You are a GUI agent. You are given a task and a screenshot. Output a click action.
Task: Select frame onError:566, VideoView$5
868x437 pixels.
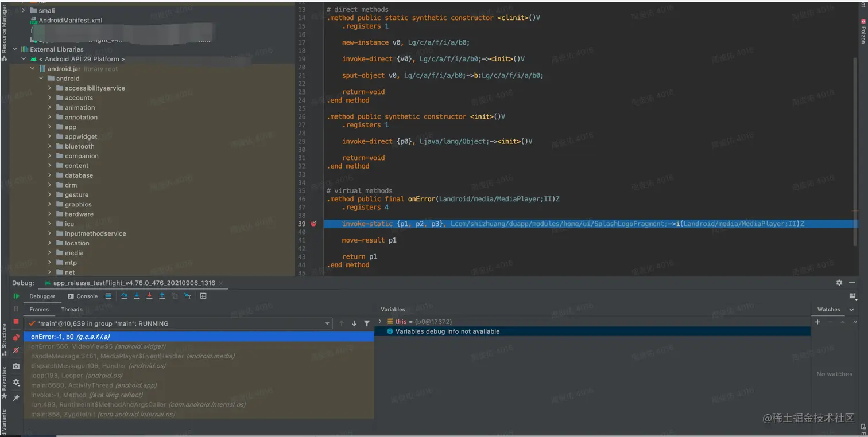pyautogui.click(x=199, y=346)
